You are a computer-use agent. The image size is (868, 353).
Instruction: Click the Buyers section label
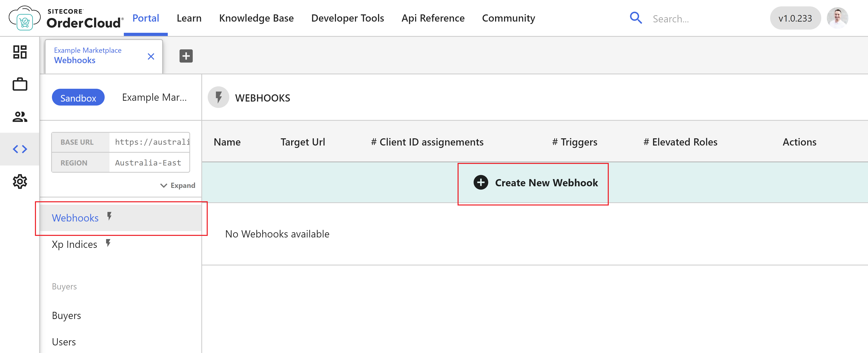click(x=64, y=287)
